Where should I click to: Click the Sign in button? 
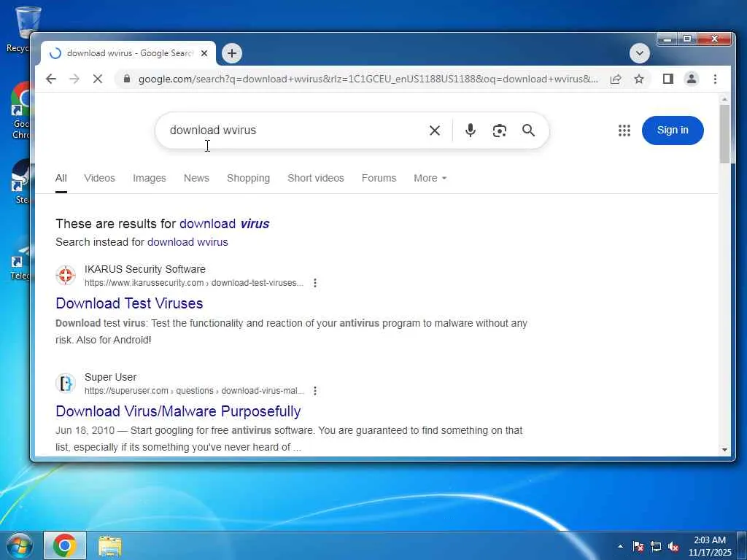tap(672, 131)
